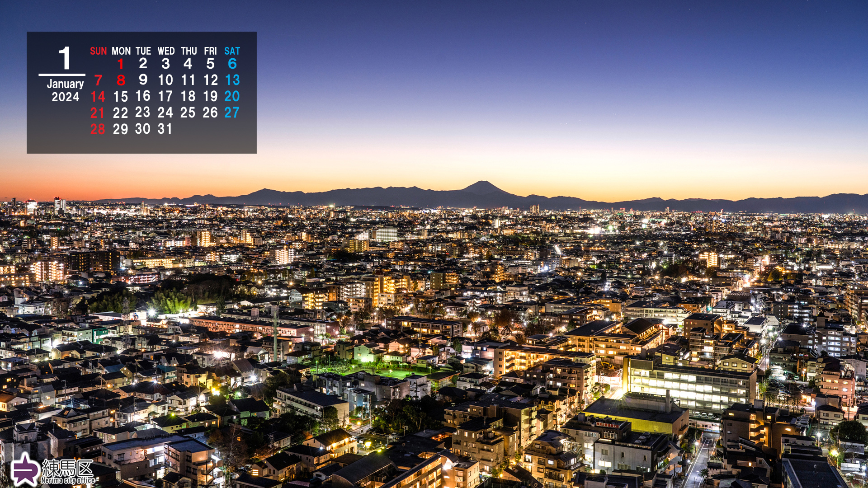Click the THU column header
The width and height of the screenshot is (868, 488).
(189, 51)
